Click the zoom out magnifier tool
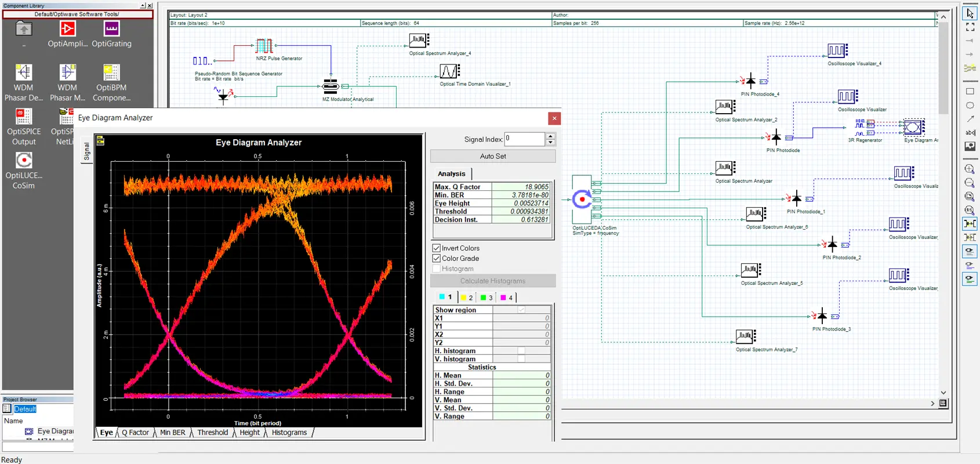The width and height of the screenshot is (980, 464). pyautogui.click(x=970, y=183)
